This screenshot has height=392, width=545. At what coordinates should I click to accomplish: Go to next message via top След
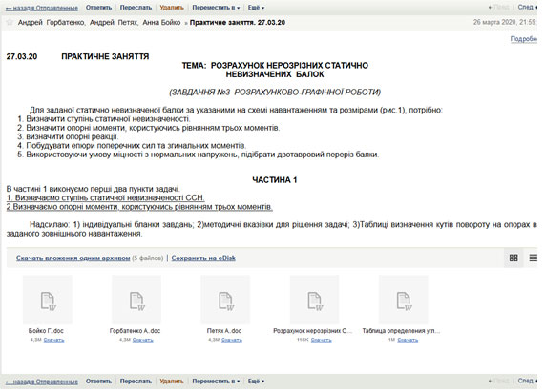[x=527, y=8]
